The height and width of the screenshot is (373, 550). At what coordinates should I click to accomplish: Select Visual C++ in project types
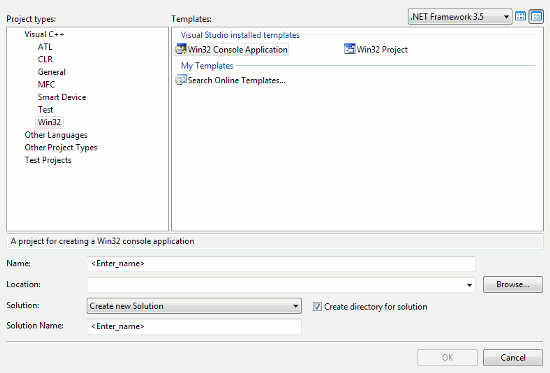point(44,34)
